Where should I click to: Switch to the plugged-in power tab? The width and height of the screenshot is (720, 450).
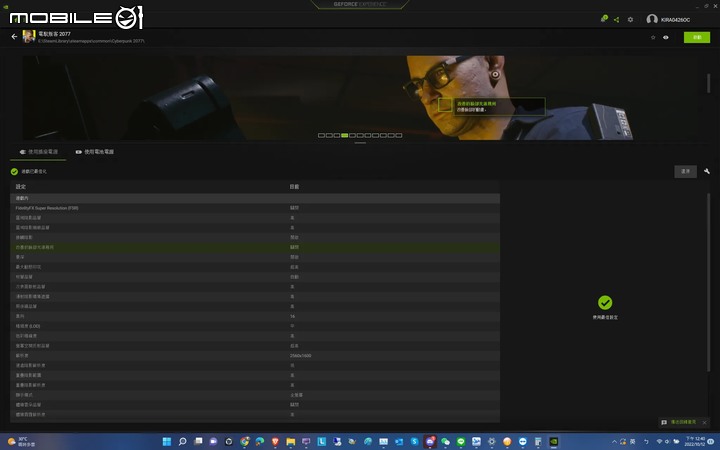click(x=39, y=152)
